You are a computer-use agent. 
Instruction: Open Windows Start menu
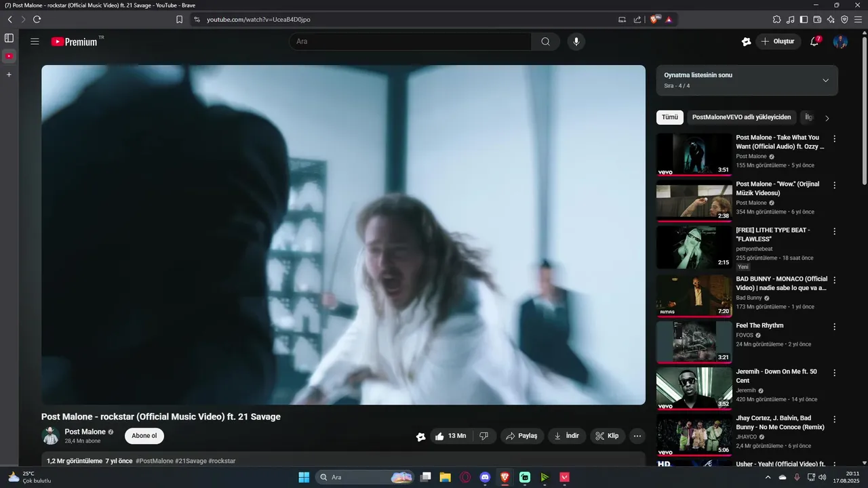304,477
